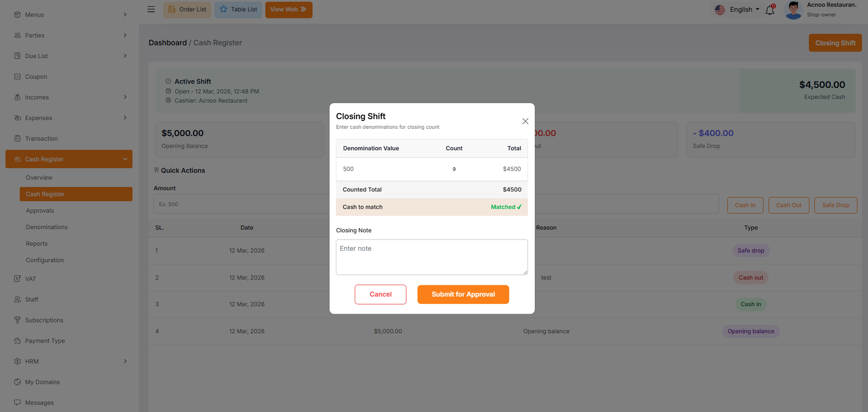Image resolution: width=868 pixels, height=412 pixels.
Task: Open notifications bell icon
Action: pos(770,10)
